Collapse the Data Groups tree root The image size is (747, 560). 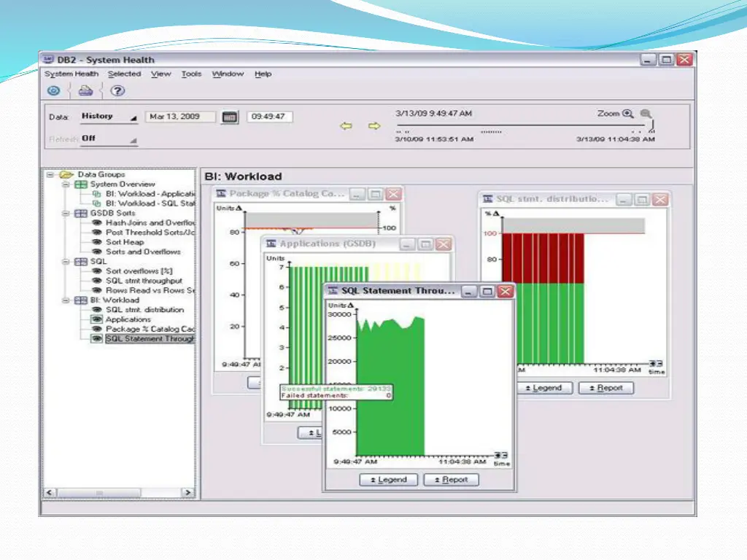pos(50,175)
